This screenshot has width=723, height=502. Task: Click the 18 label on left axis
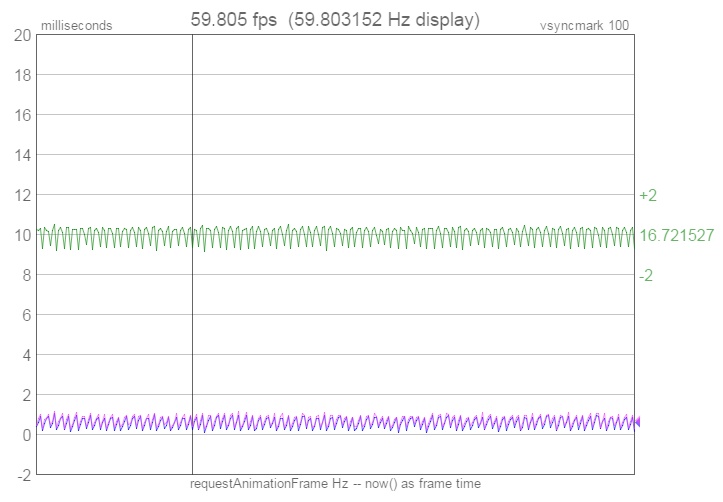[20, 75]
